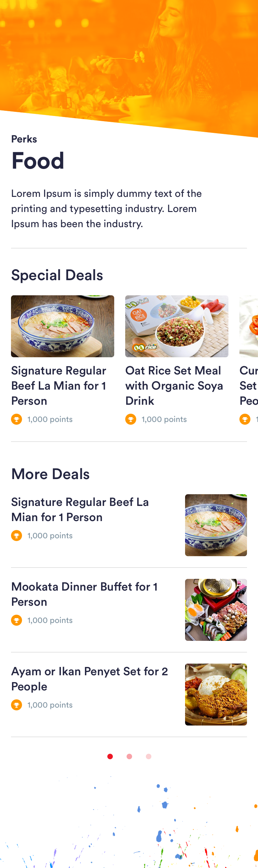Image resolution: width=258 pixels, height=868 pixels.
Task: Tap the noodle bowl thumbnail in More Deals
Action: (216, 525)
